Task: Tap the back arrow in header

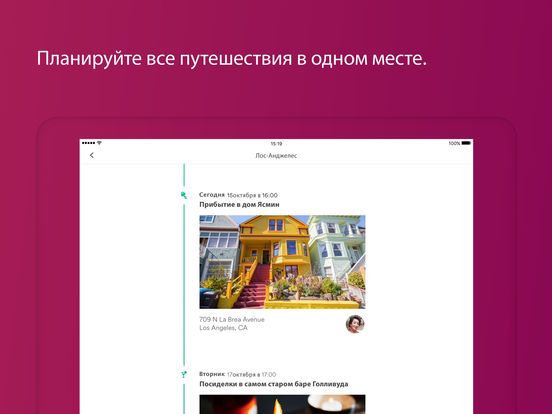Action: point(92,155)
